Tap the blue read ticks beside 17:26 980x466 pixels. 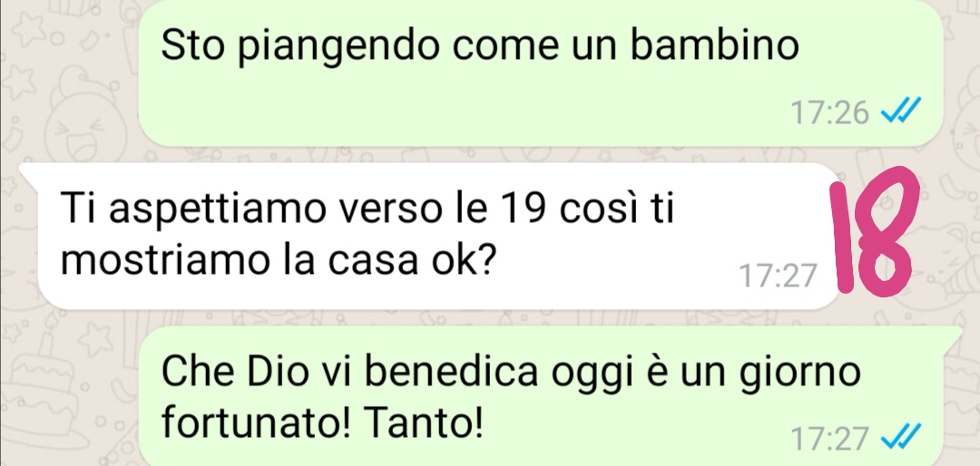click(900, 113)
